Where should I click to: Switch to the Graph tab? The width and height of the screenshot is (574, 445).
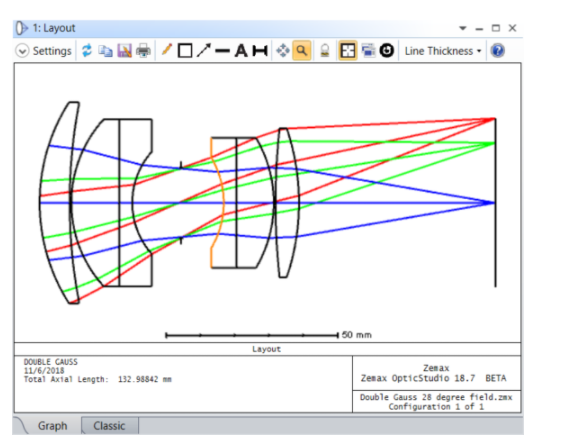pos(52,426)
